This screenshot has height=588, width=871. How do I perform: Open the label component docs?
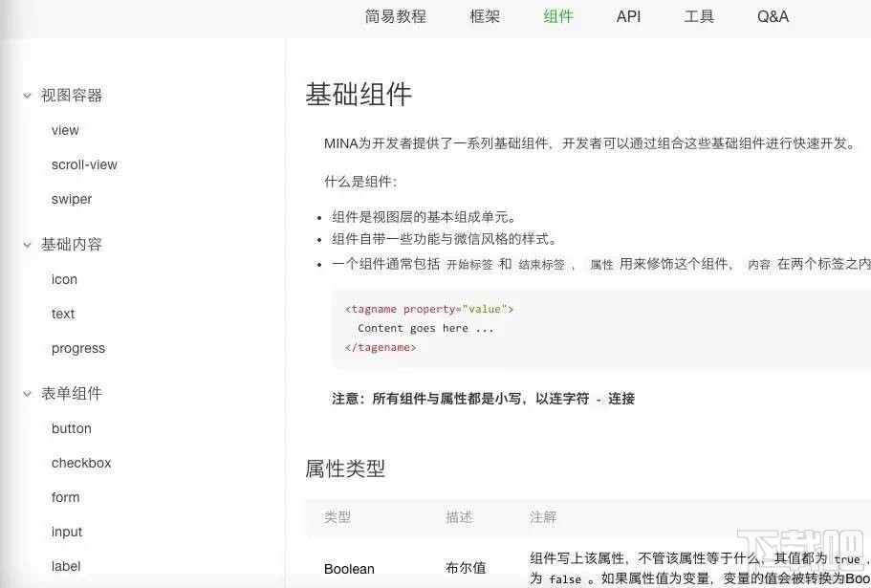pos(65,566)
